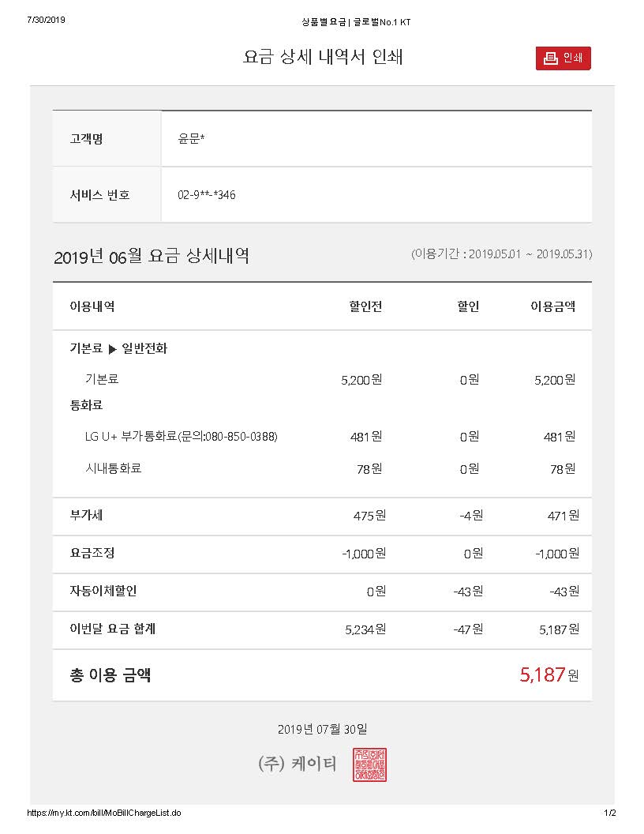The width and height of the screenshot is (644, 834).
Task: Click the triangle arrow beside 기본료 heading
Action: pos(112,349)
